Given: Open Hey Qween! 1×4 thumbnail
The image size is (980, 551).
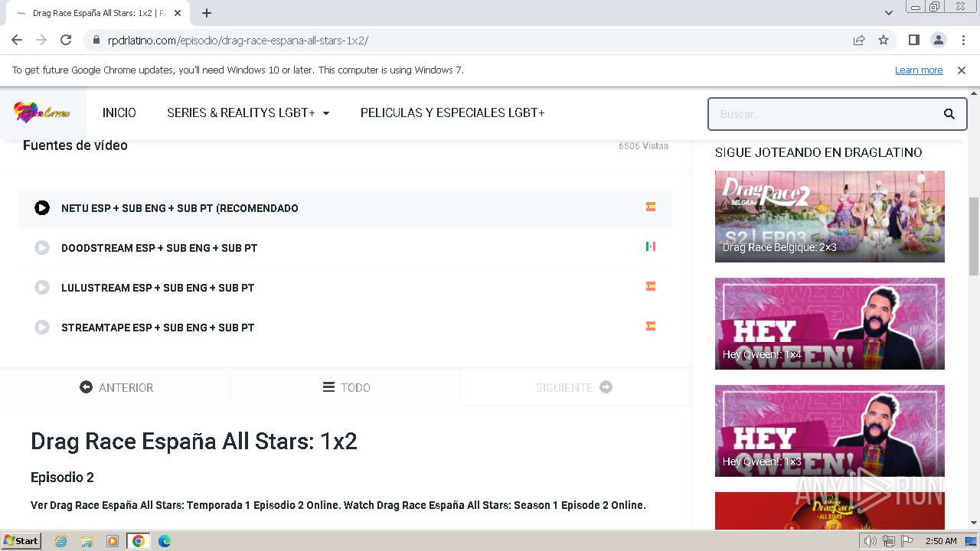Looking at the screenshot, I should (830, 324).
